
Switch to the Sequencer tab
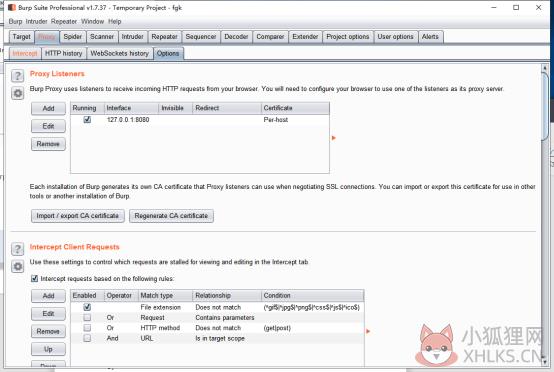201,37
